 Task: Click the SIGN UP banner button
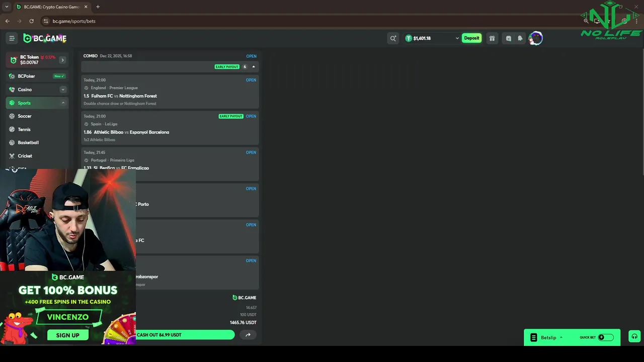pyautogui.click(x=67, y=335)
